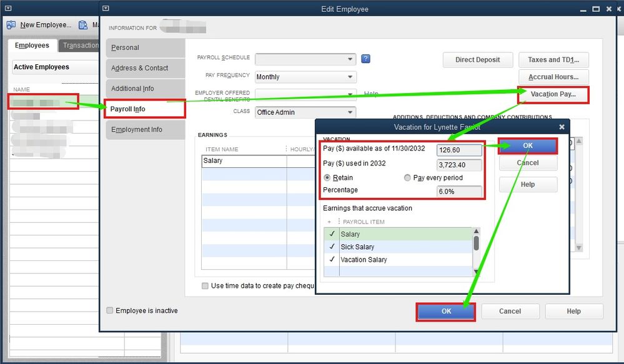Switch to the Personal tab
Screen dimensions: 624x364
[146, 47]
